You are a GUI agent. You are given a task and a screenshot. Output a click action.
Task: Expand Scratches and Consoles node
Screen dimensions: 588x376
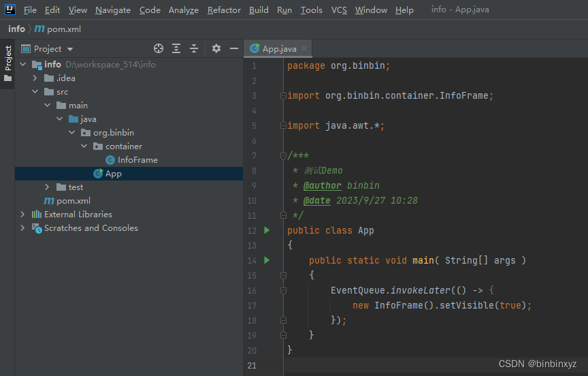pos(22,228)
